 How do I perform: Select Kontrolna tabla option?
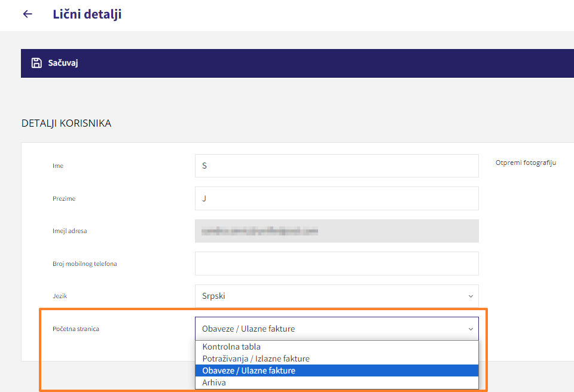point(337,347)
